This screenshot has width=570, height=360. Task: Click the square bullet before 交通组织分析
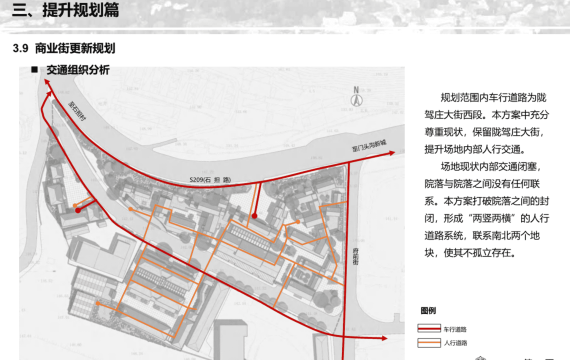[35, 69]
